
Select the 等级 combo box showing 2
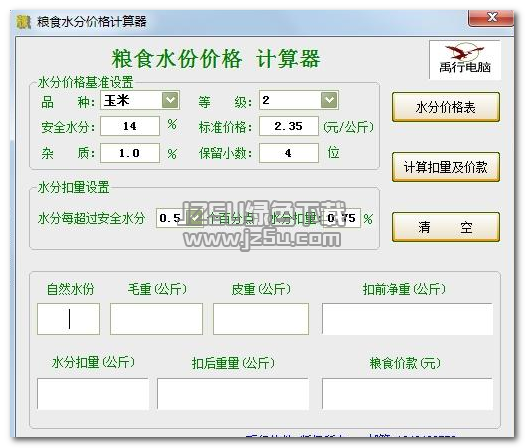point(299,100)
